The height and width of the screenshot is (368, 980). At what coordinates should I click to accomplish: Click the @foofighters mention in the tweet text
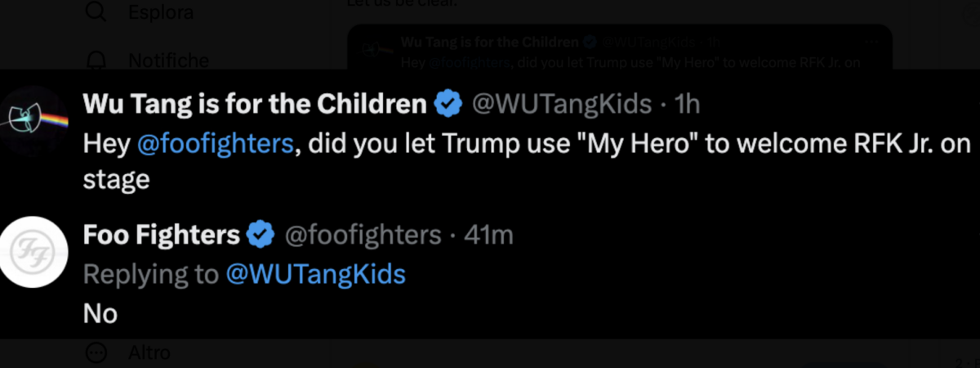[215, 144]
